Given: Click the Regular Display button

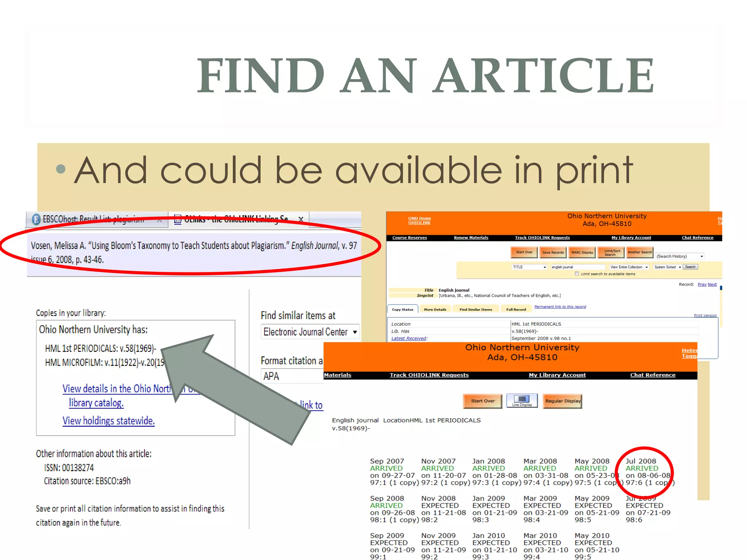Looking at the screenshot, I should coord(562,401).
